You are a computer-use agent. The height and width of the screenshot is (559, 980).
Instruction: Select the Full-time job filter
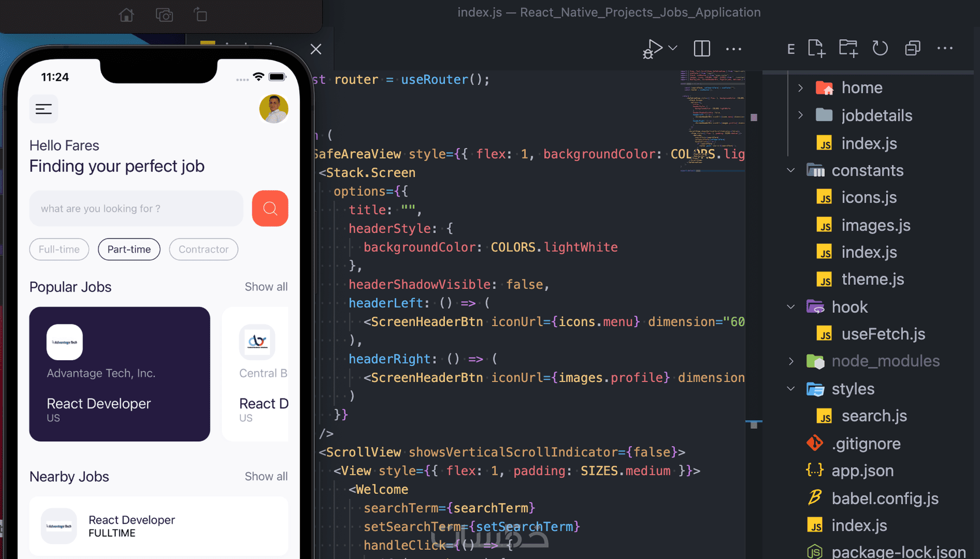tap(59, 250)
